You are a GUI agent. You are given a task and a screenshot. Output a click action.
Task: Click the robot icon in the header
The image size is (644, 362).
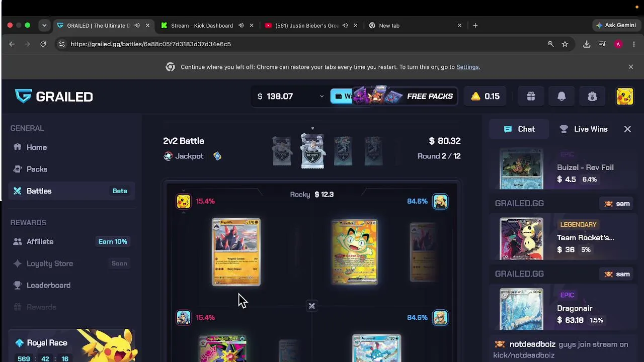(592, 96)
